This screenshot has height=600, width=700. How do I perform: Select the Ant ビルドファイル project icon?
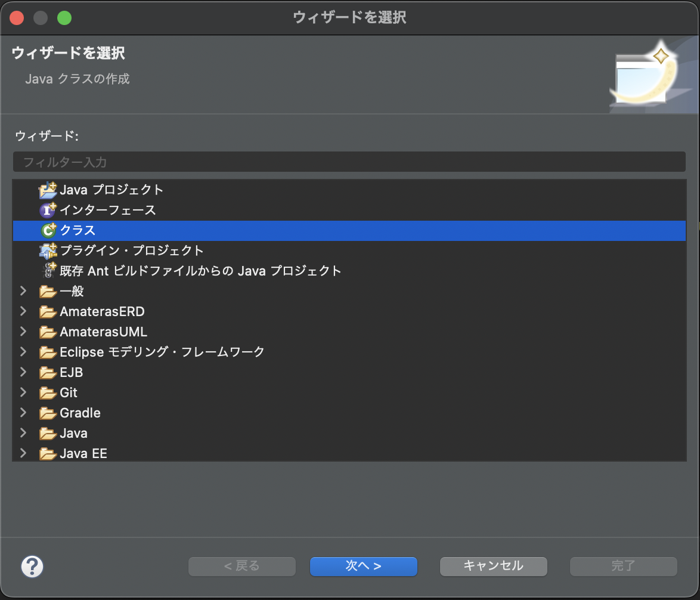(49, 271)
